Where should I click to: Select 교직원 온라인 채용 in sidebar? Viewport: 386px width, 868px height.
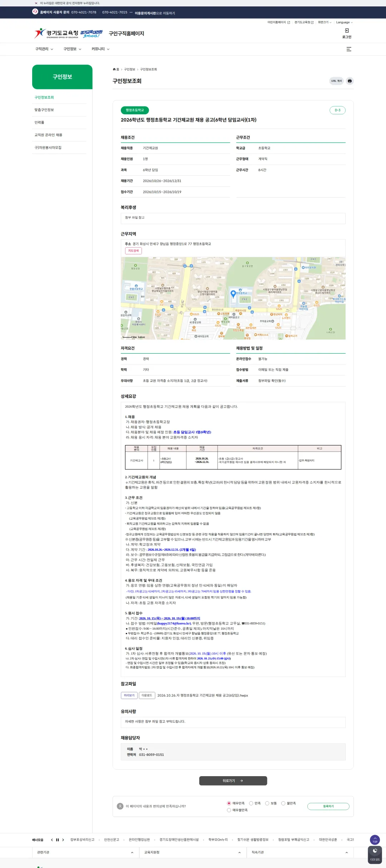pyautogui.click(x=48, y=135)
